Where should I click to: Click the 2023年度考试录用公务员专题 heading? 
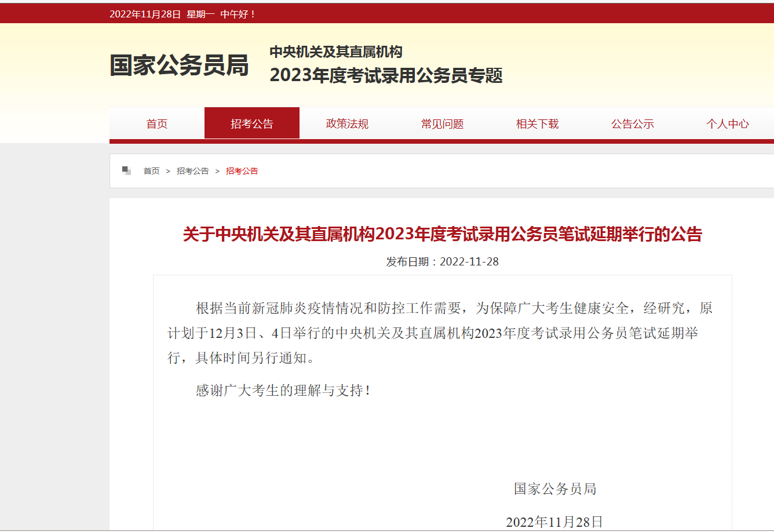coord(386,75)
